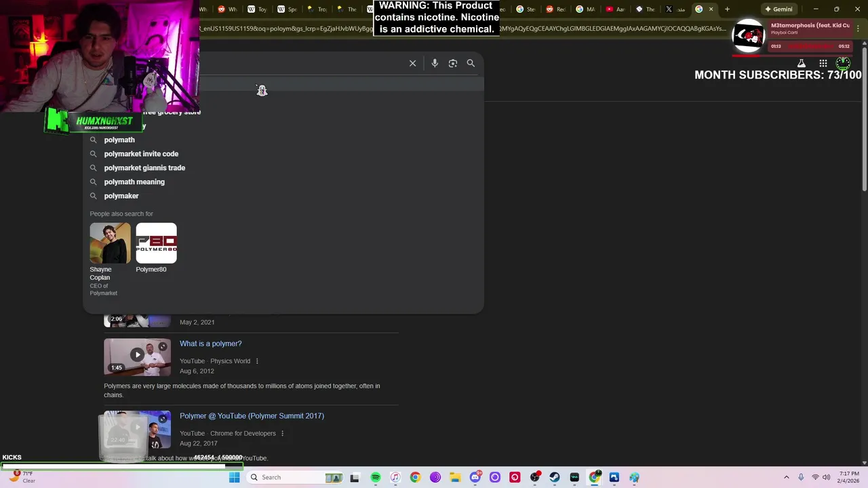Click the magnifier search submit icon

pos(471,63)
